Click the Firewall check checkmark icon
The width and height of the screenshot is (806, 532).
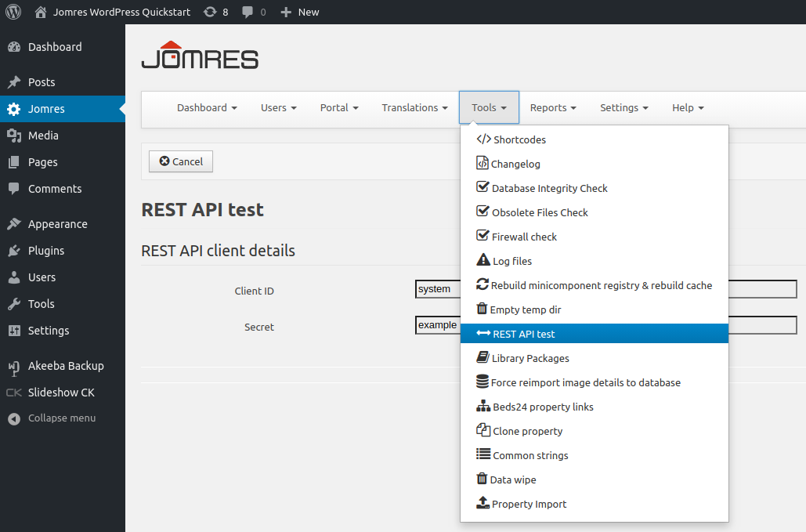tap(483, 235)
